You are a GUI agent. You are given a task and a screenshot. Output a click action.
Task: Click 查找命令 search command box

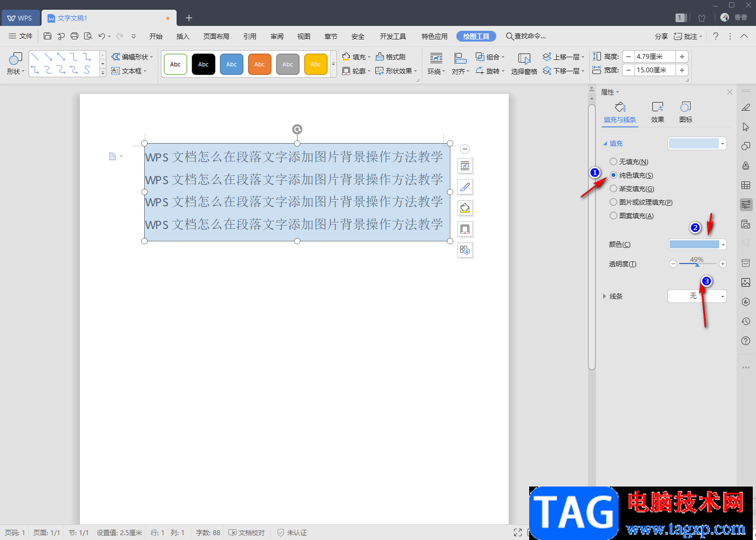point(526,36)
